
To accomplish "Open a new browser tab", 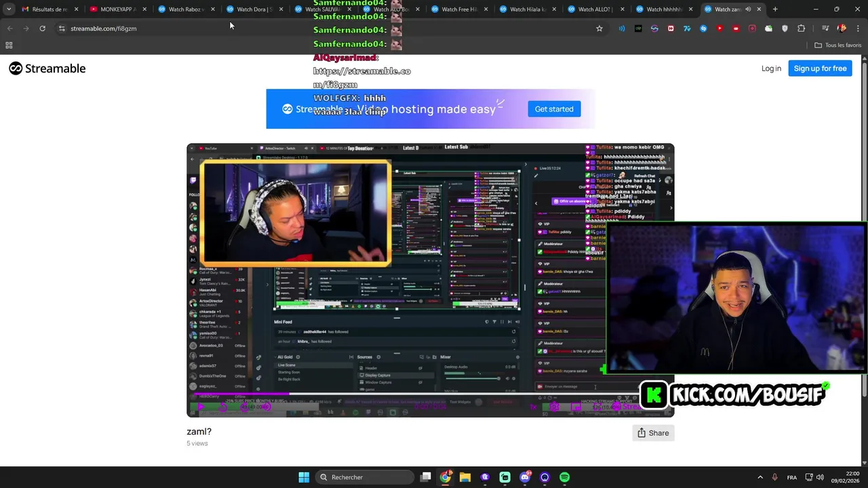I will point(775,9).
